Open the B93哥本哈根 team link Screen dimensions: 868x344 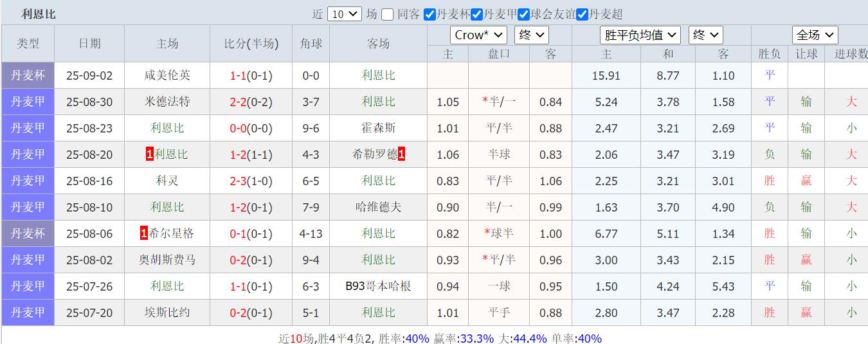coord(378,286)
